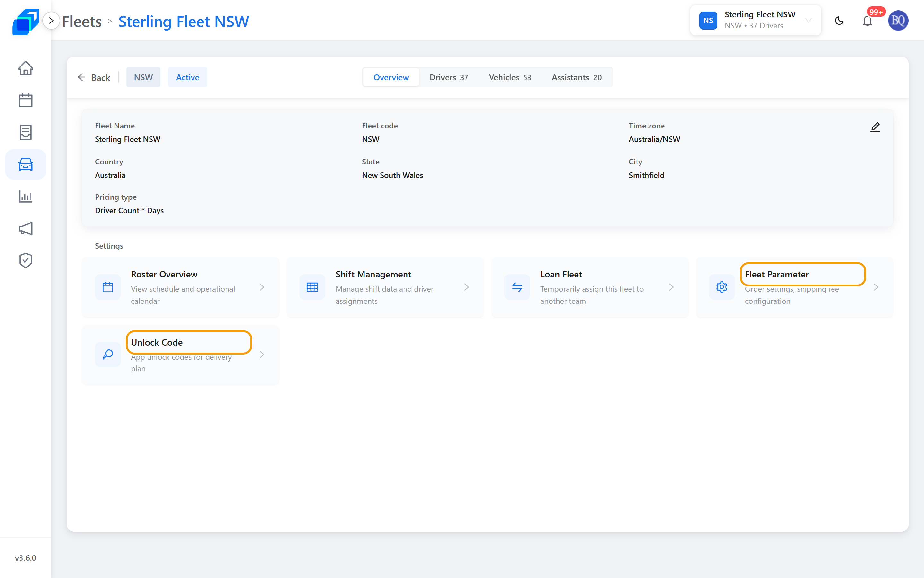The width and height of the screenshot is (924, 578).
Task: Switch to the Overview tab
Action: coord(391,77)
